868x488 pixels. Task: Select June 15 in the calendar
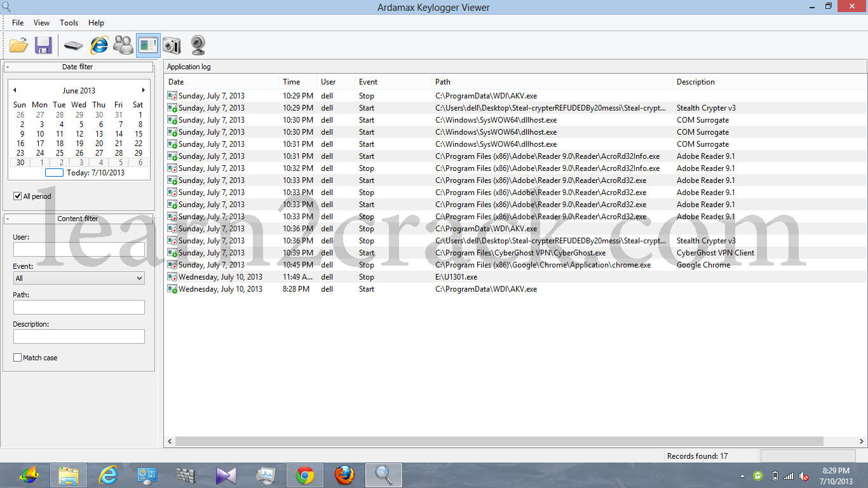pyautogui.click(x=139, y=134)
